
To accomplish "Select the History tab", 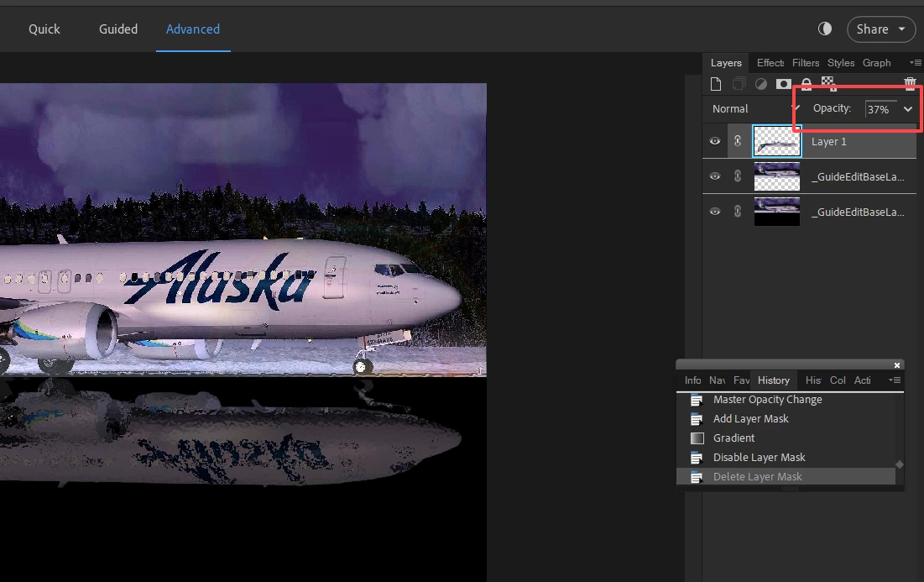I will click(774, 380).
